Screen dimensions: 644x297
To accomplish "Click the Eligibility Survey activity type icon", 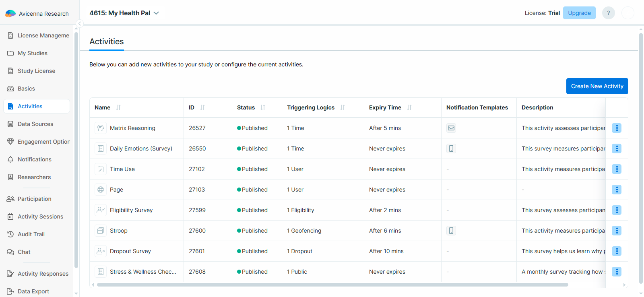I will pos(101,210).
